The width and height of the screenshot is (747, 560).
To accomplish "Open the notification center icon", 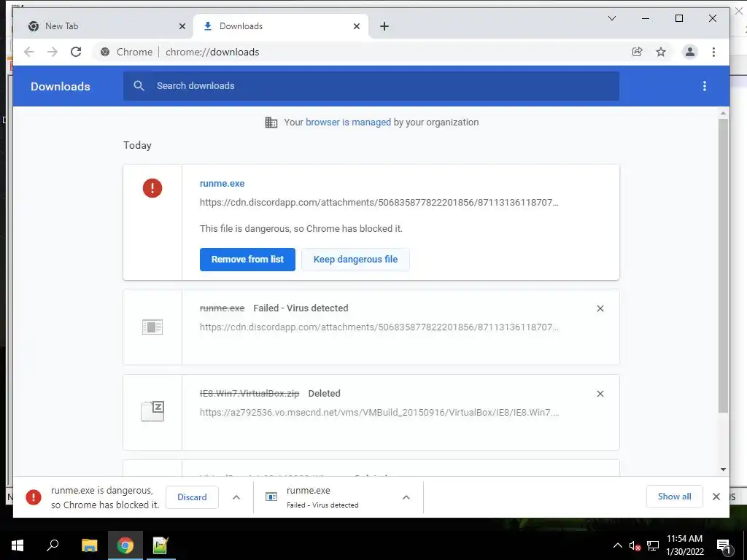I will (x=723, y=546).
